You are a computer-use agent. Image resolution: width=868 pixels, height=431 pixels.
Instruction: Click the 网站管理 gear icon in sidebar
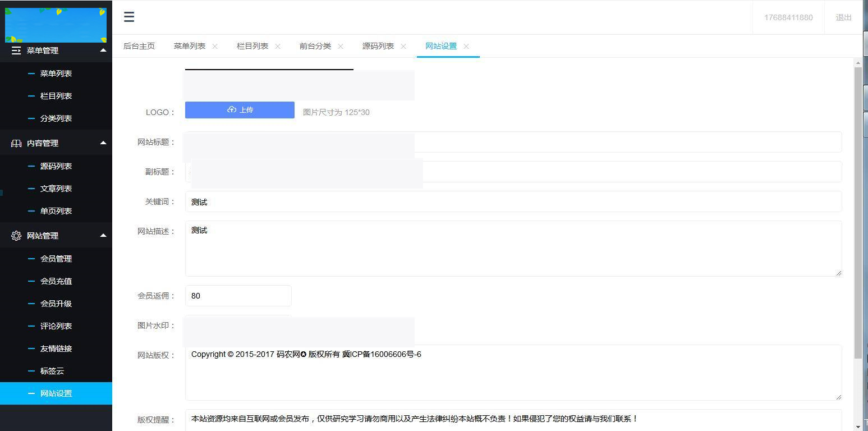pos(16,235)
